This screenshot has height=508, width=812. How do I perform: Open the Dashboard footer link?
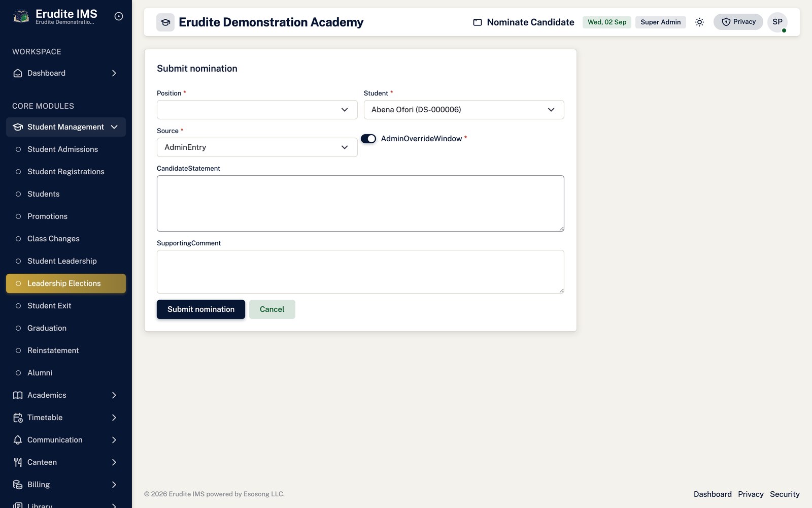713,494
